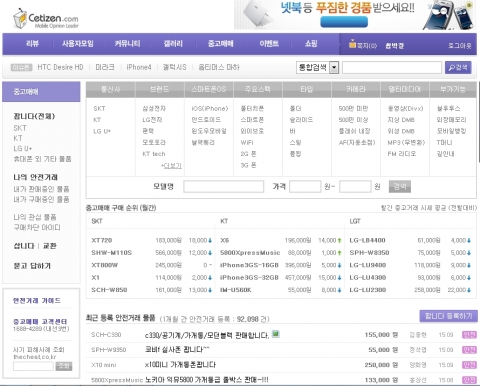
Task: Filter by 모토로라 brand
Action: pos(154,143)
